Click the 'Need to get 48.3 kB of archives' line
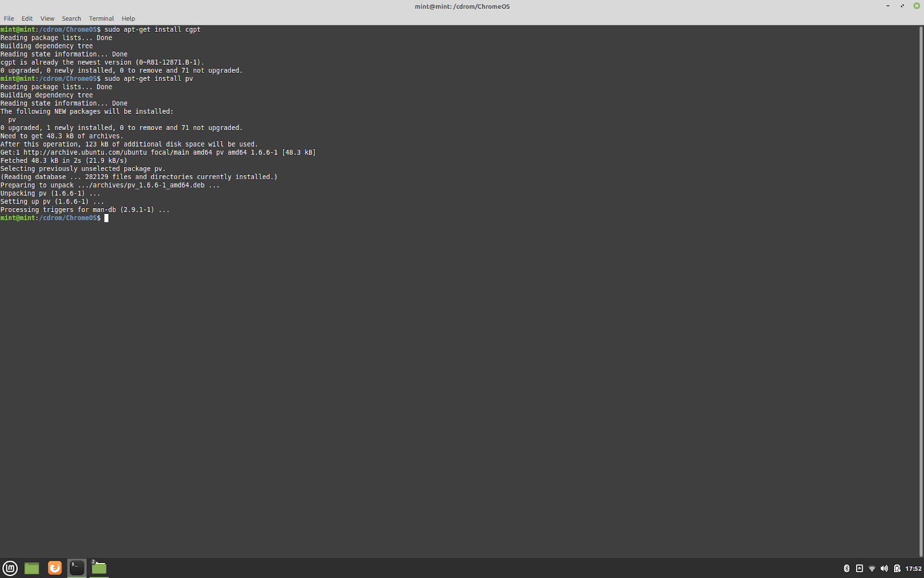The image size is (924, 578). coord(62,136)
